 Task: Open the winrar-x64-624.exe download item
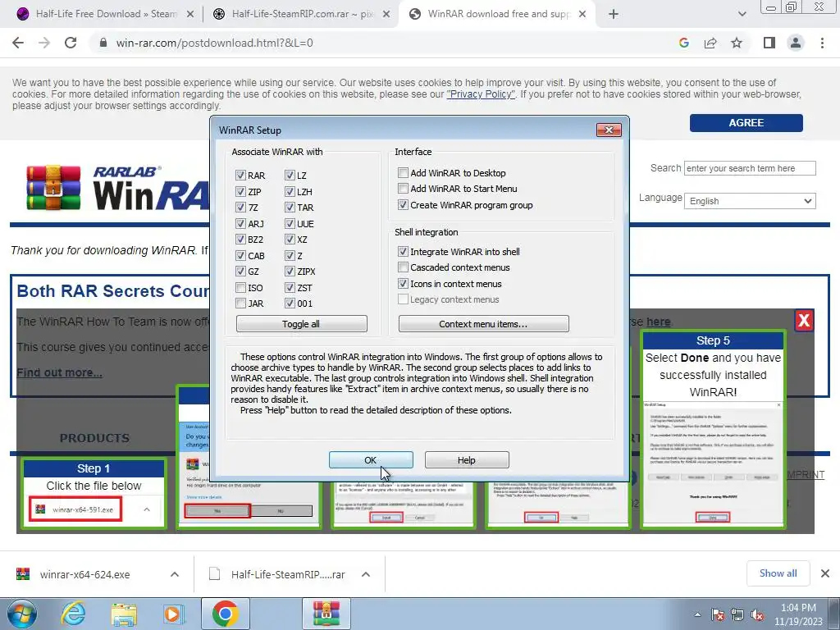click(x=84, y=574)
